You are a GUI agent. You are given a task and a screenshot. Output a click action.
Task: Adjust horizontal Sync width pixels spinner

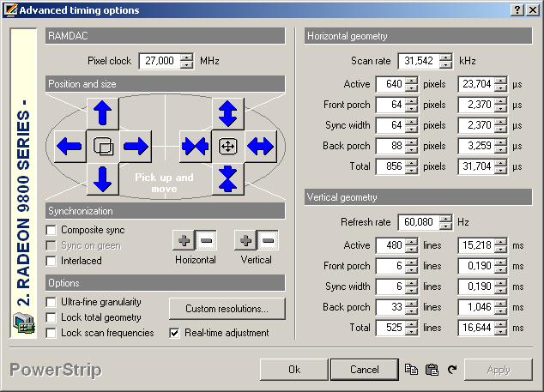[x=412, y=125]
